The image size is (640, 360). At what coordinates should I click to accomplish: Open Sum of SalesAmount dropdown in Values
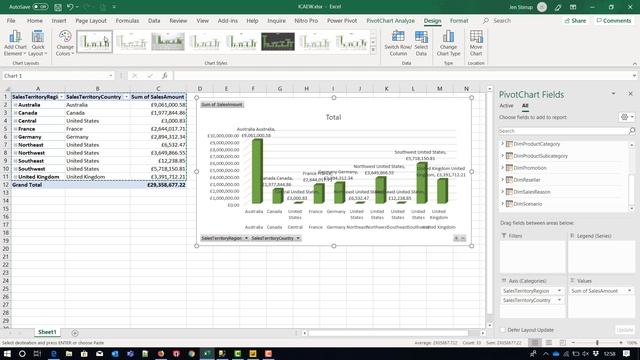pos(629,291)
